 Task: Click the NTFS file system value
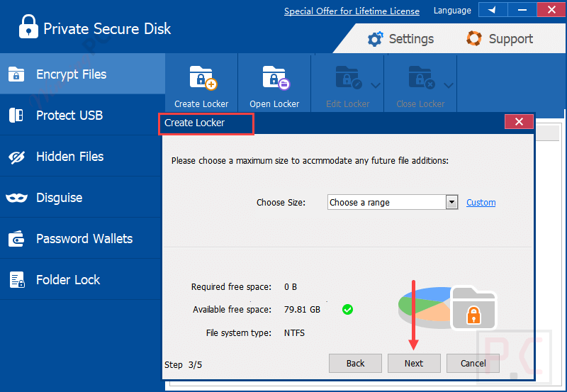pos(294,332)
